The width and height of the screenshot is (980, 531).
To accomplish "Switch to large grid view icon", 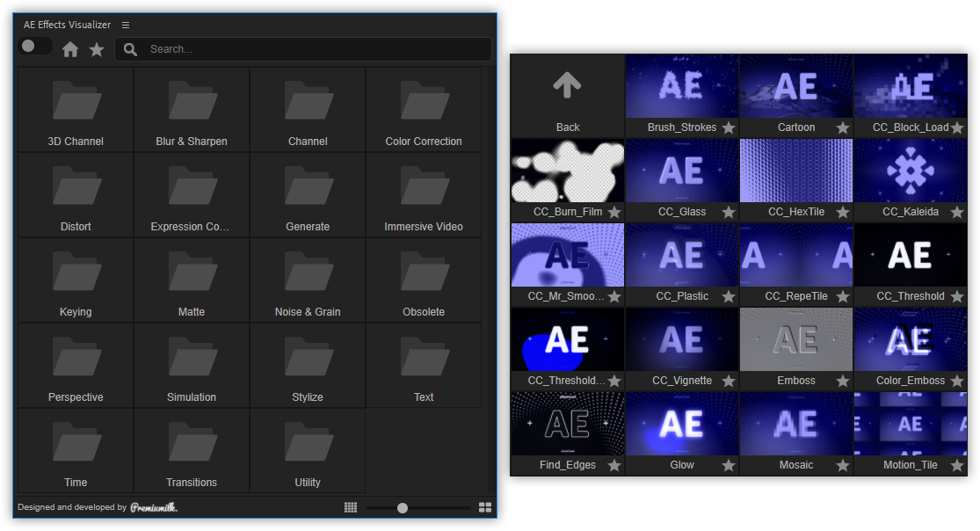I will click(485, 507).
